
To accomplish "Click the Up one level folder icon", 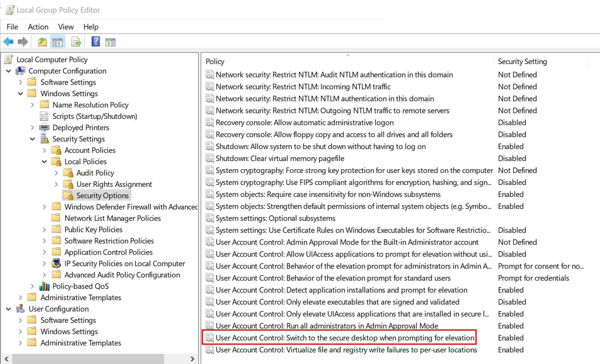I will click(x=42, y=42).
